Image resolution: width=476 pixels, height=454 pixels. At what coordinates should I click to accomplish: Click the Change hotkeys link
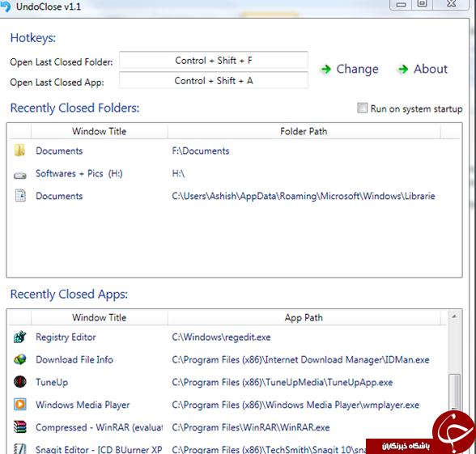coord(357,70)
